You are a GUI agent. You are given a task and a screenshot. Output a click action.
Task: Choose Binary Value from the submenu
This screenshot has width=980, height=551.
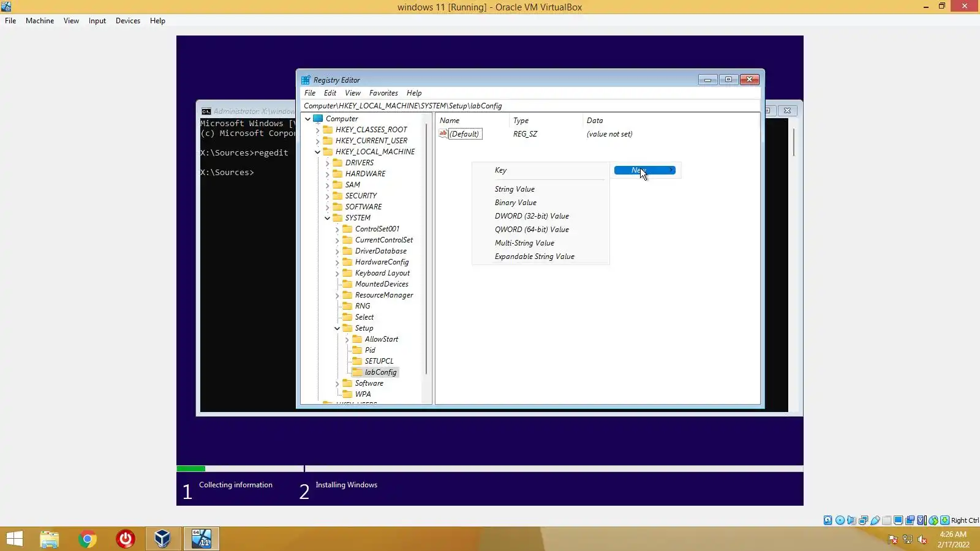click(540, 203)
